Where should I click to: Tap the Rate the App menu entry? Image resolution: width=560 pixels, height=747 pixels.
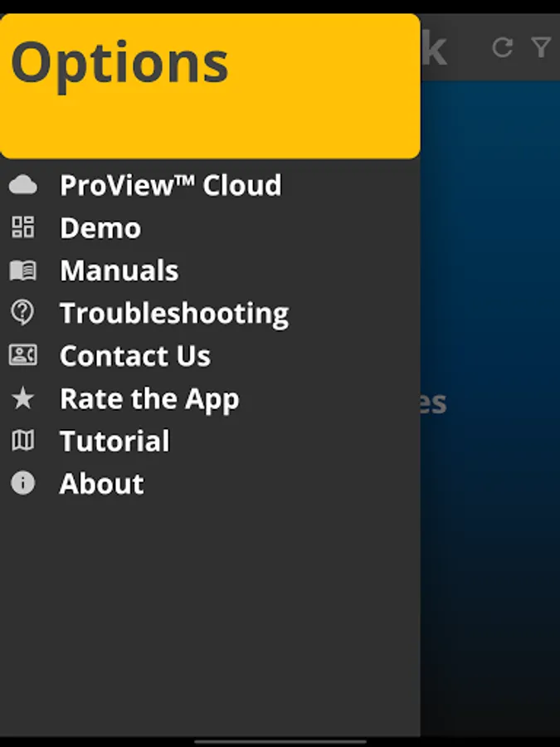pyautogui.click(x=210, y=398)
